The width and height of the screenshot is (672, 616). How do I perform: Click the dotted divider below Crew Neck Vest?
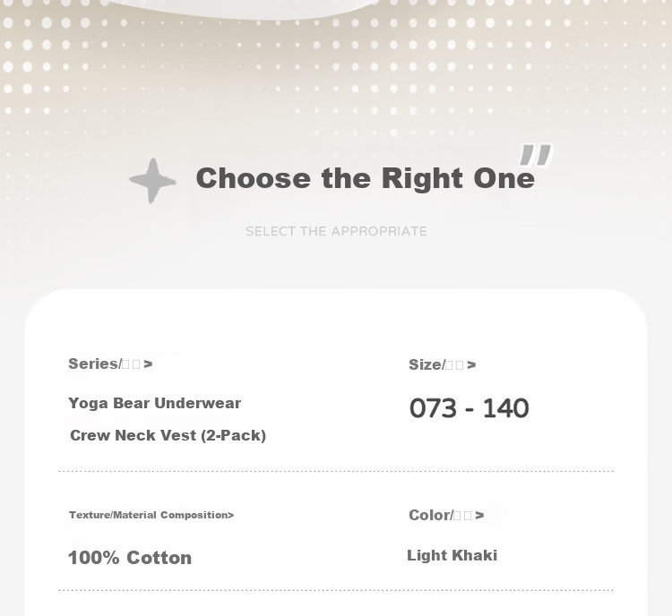tap(336, 471)
